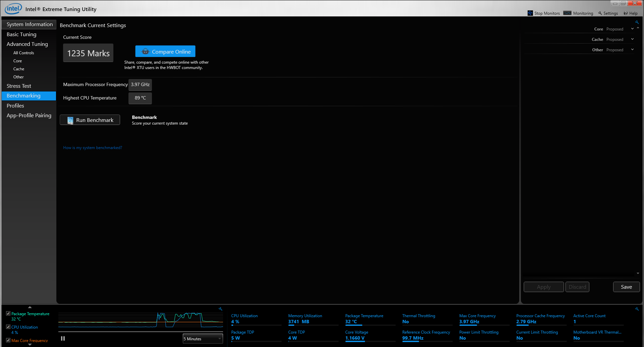Click the Apply button
This screenshot has width=644, height=347.
click(x=544, y=287)
